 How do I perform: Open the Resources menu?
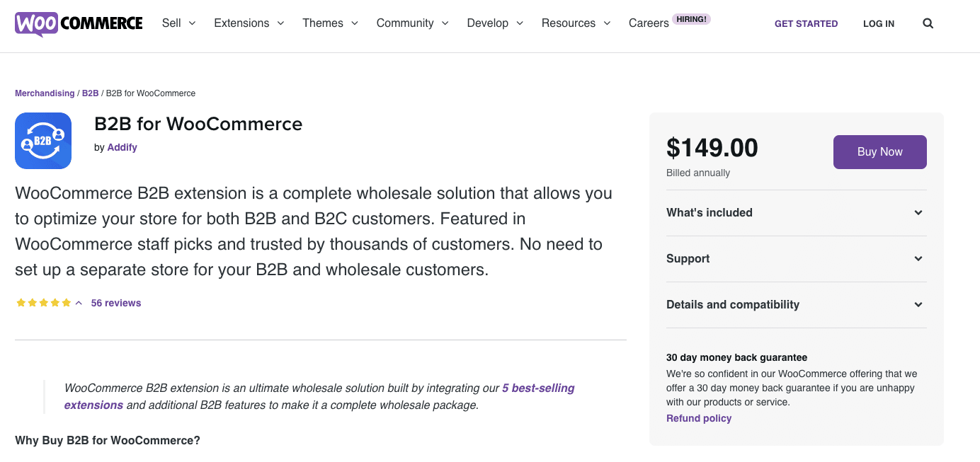click(x=576, y=23)
